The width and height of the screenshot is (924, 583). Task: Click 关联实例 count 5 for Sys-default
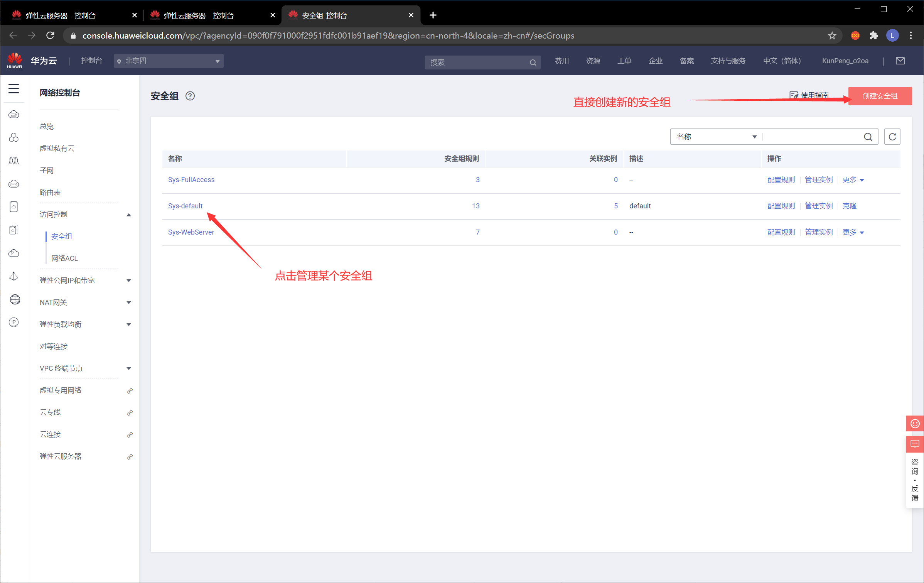point(616,206)
